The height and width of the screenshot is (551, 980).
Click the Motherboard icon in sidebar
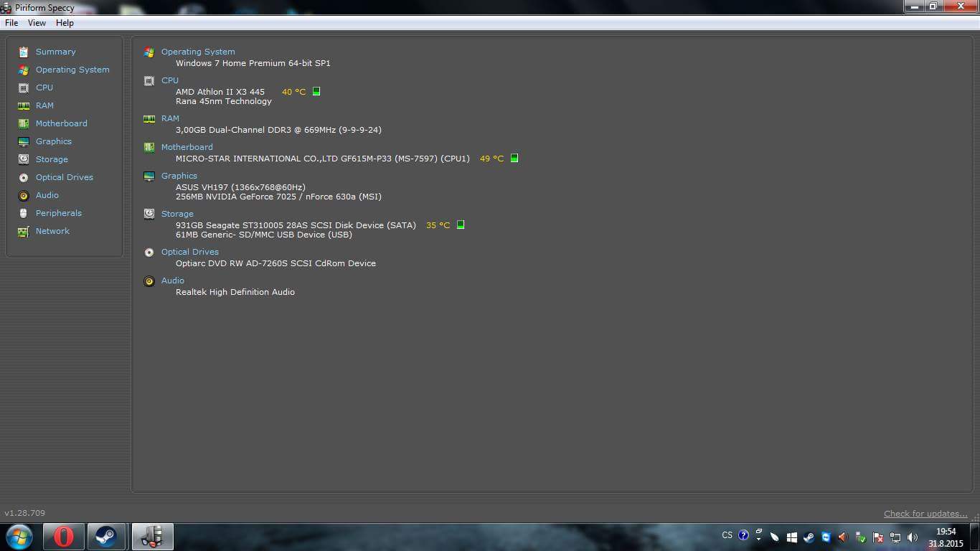24,123
